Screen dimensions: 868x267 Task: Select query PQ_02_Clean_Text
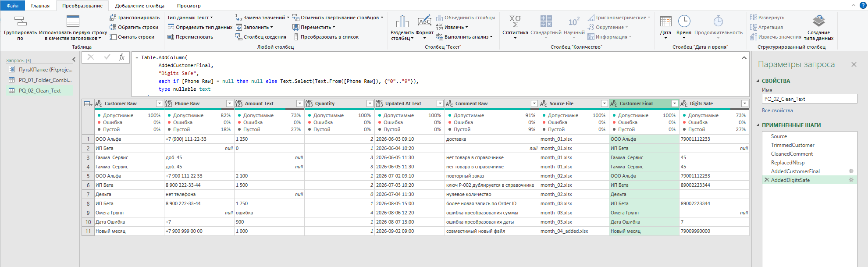[x=40, y=91]
